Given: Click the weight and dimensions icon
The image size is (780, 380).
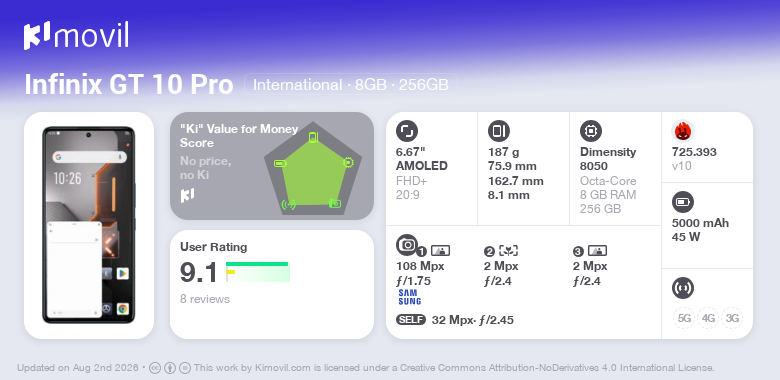Looking at the screenshot, I should [499, 131].
